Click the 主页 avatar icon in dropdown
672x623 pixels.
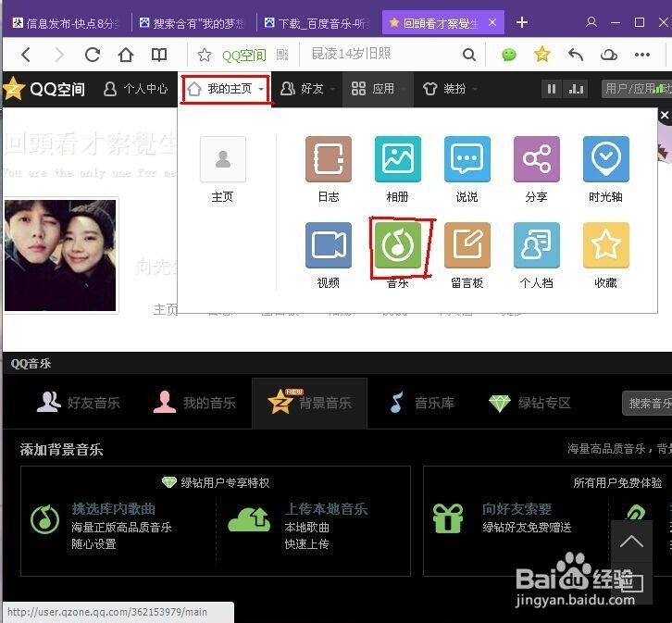[223, 159]
